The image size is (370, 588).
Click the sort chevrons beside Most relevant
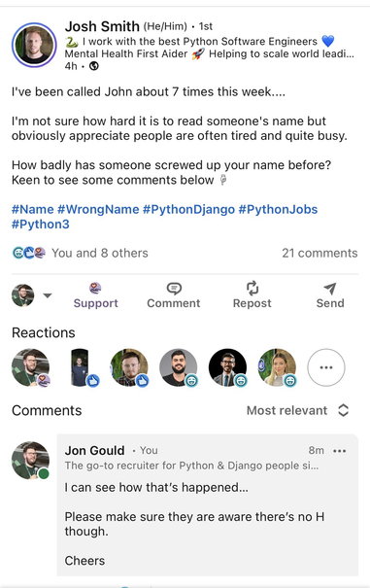click(x=344, y=410)
